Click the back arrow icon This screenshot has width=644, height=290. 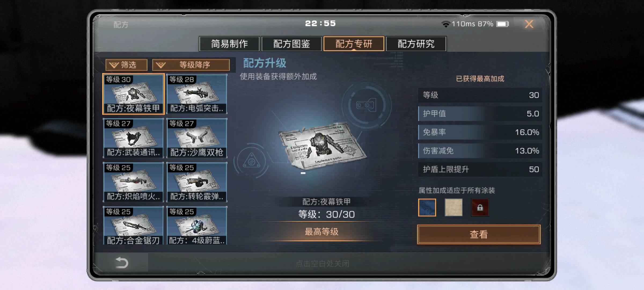[x=122, y=263]
